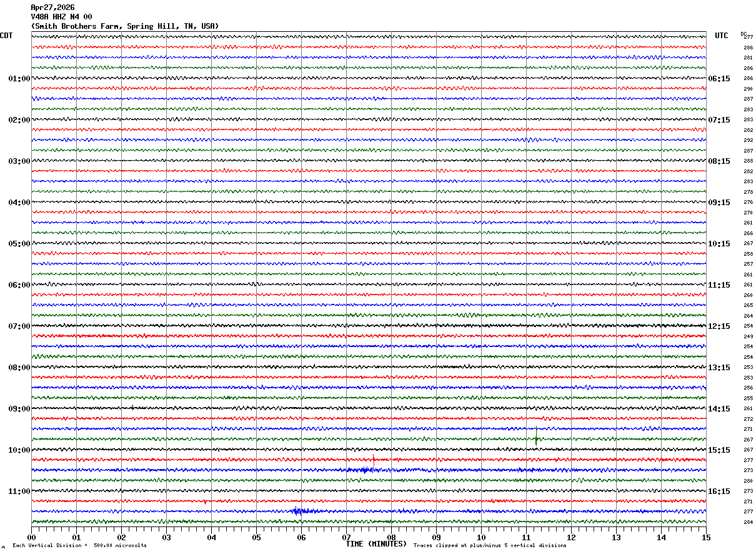Click the 12:15 UTC time label

tap(719, 326)
